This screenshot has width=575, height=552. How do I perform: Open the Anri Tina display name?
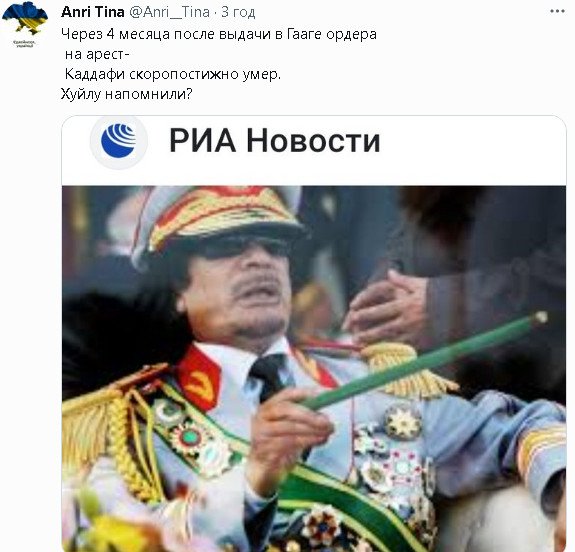coord(93,12)
